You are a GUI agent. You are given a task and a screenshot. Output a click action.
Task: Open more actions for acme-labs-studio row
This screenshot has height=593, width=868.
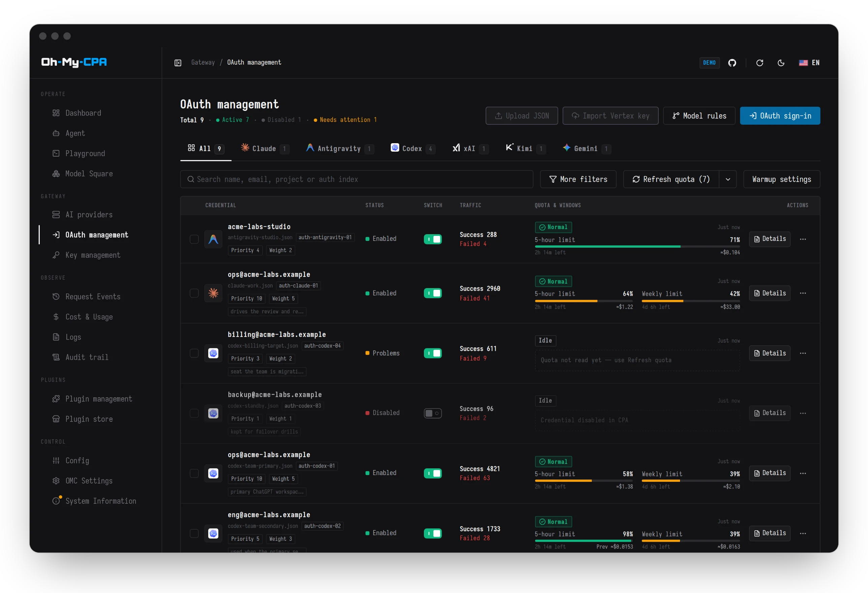click(x=803, y=239)
